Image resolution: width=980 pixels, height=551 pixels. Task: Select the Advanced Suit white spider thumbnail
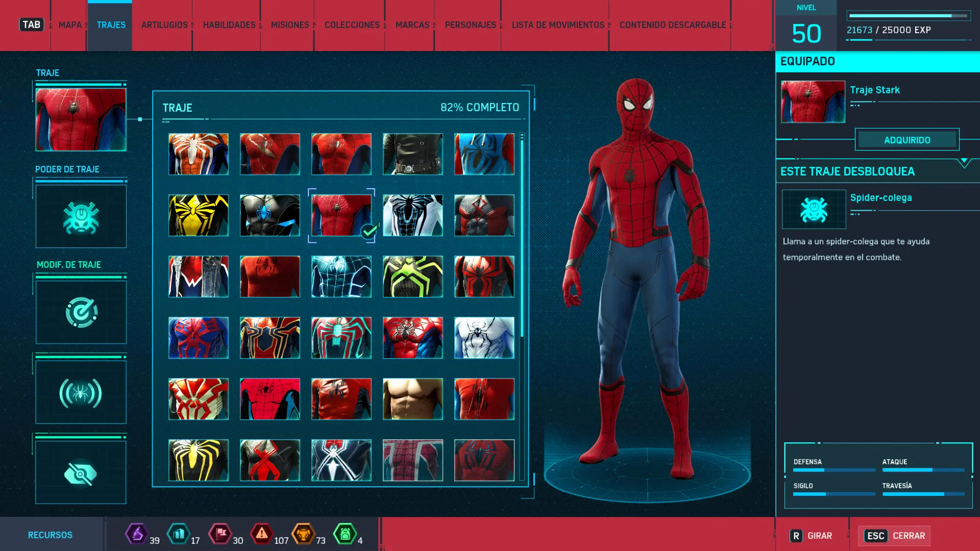point(199,154)
